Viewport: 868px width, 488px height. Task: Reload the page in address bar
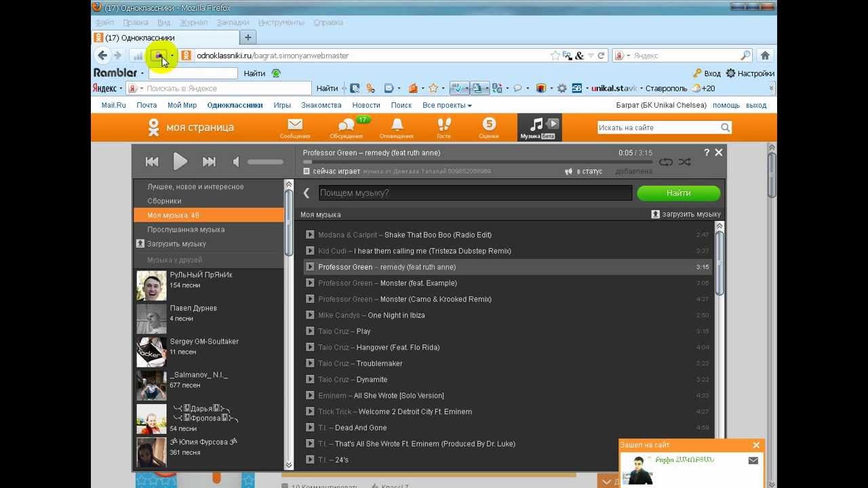pos(601,56)
